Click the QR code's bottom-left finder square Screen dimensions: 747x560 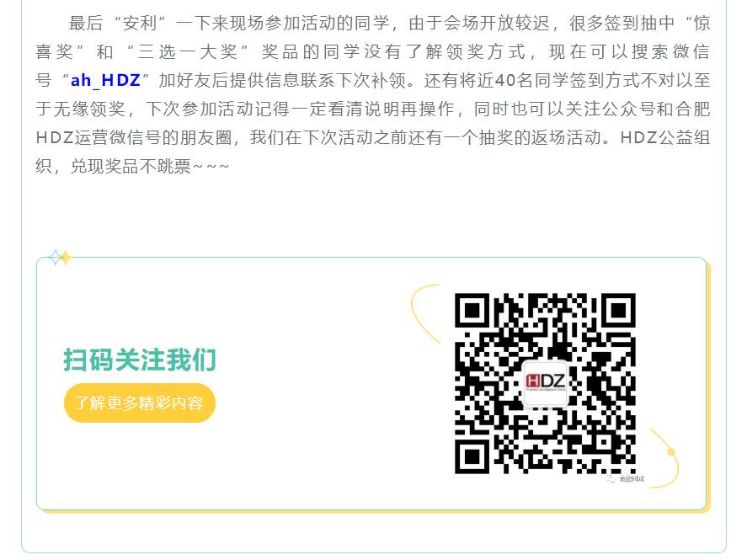point(472,456)
